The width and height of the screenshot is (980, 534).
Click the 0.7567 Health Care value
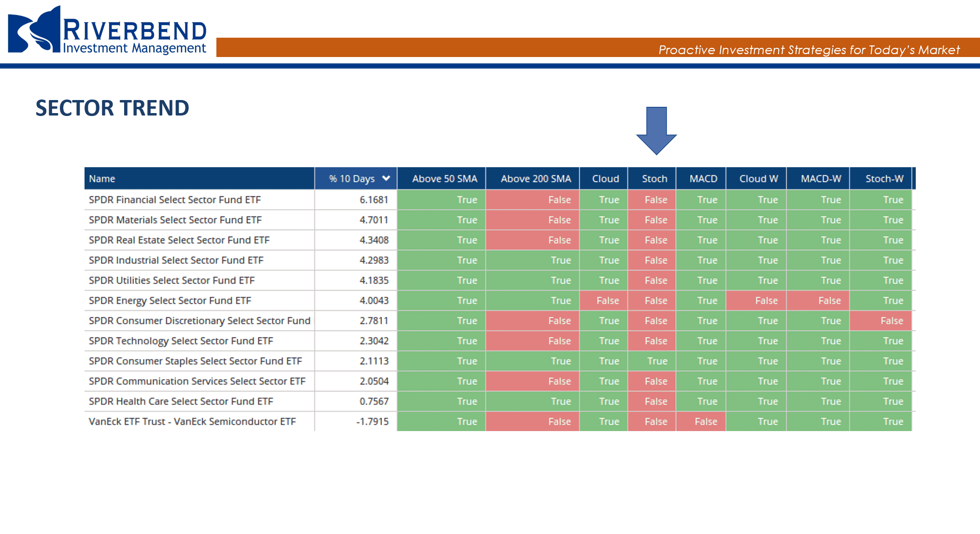coord(374,401)
